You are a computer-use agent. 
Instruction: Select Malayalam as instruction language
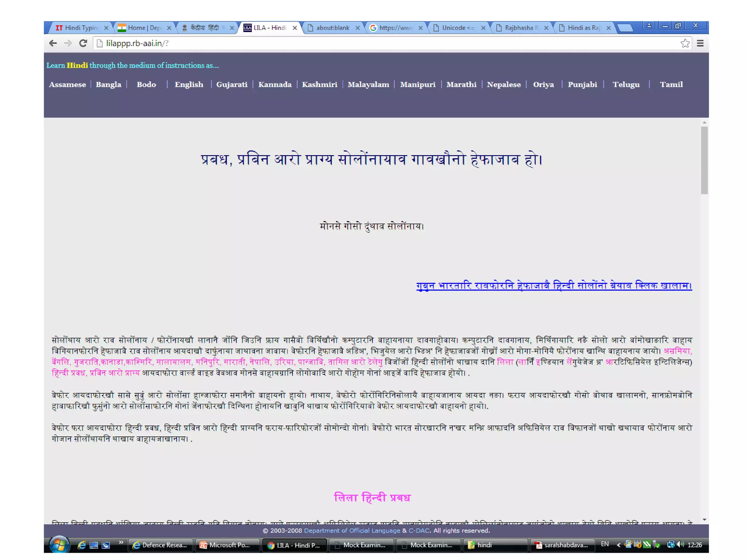[x=368, y=85]
